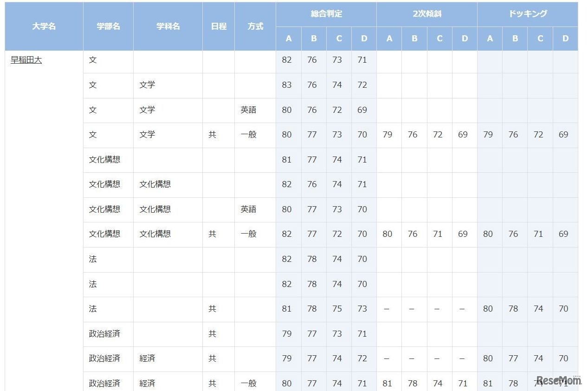Click the 方式 column header
The image size is (588, 391).
click(x=255, y=26)
